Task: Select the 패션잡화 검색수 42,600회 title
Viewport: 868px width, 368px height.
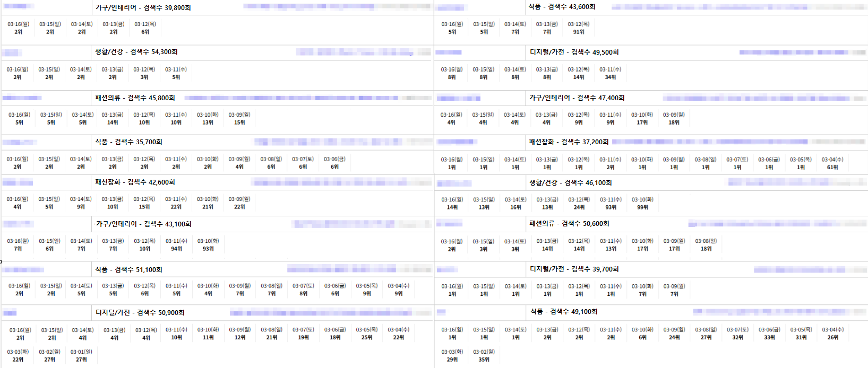Action: (x=135, y=182)
